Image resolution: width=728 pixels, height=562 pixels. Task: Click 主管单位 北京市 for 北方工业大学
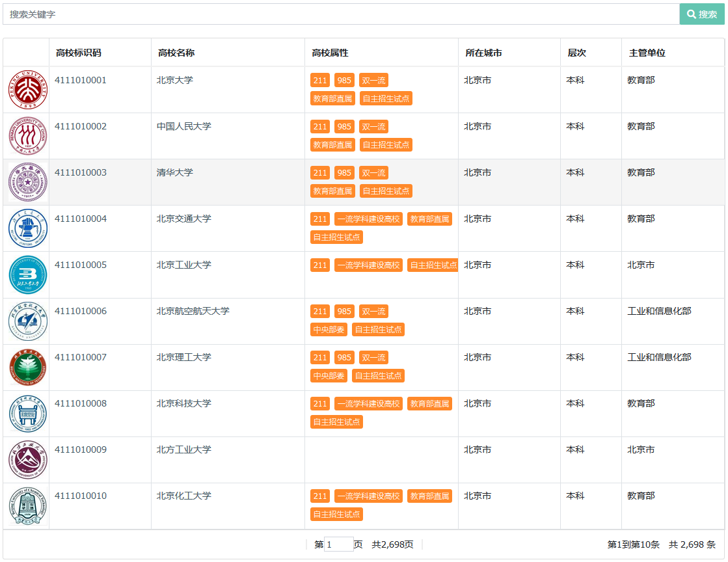[641, 449]
